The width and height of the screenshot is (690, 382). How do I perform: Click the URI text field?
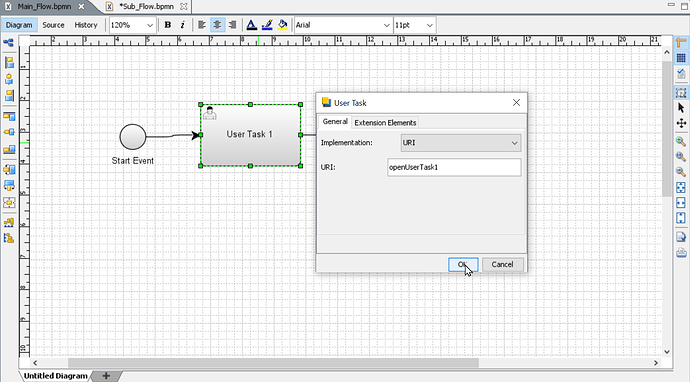pos(454,167)
